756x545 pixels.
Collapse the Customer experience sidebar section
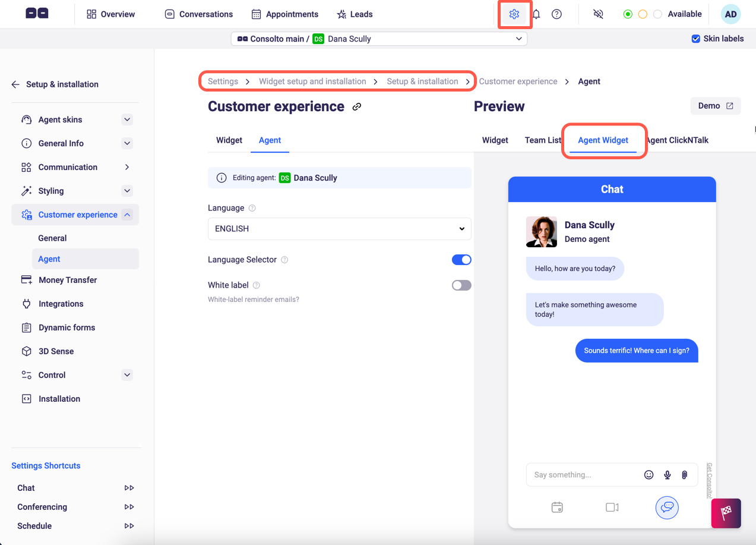click(126, 215)
